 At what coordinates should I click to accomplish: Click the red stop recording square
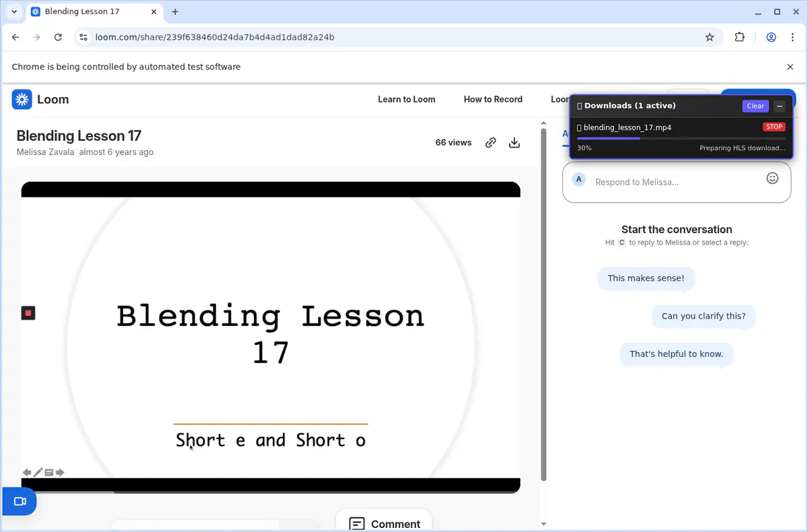(x=28, y=313)
